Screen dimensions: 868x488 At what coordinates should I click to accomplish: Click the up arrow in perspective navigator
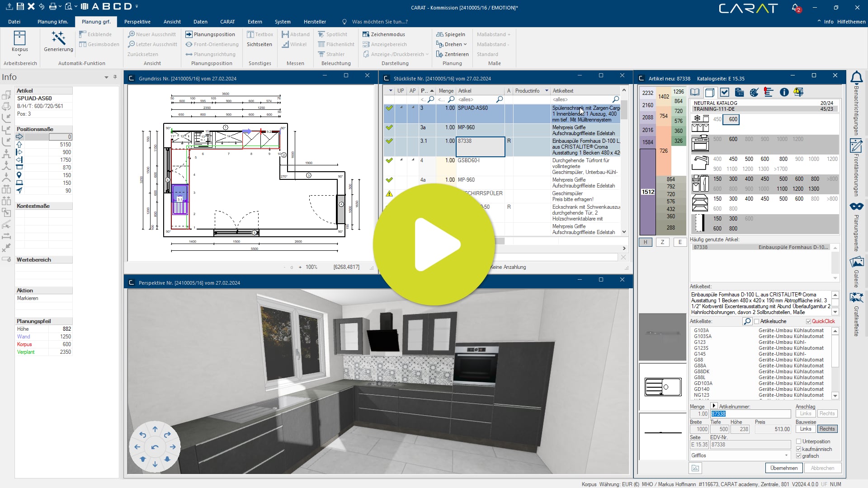[x=155, y=429]
